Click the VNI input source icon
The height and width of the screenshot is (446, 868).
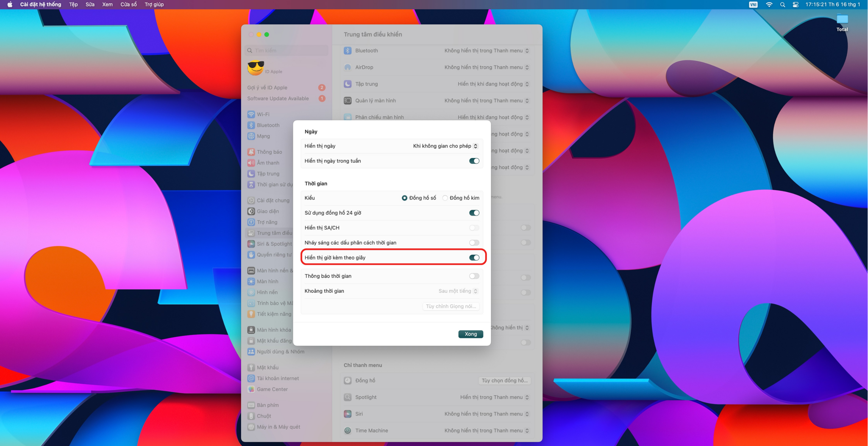point(753,5)
